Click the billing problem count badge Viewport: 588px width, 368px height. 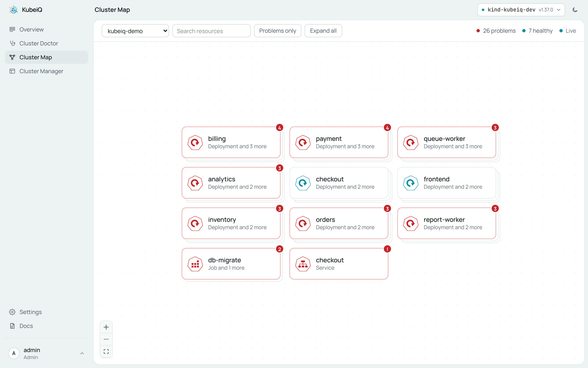[x=280, y=128]
